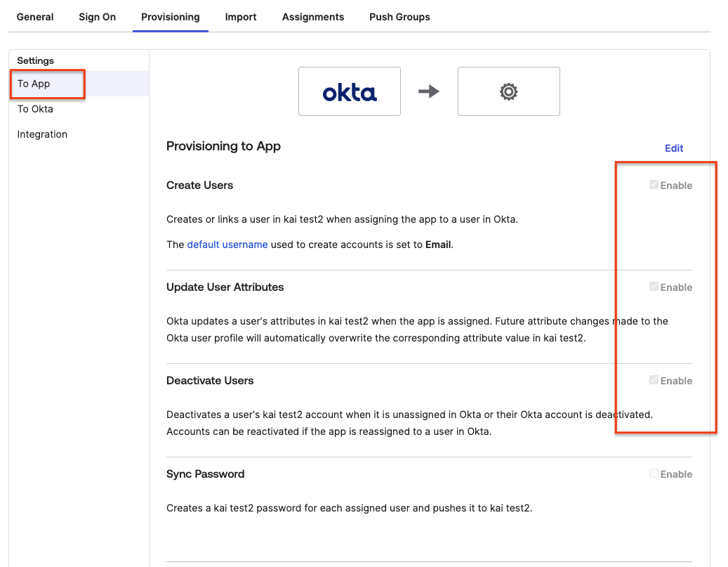728x567 pixels.
Task: Click the gear app icon box
Action: 508,91
